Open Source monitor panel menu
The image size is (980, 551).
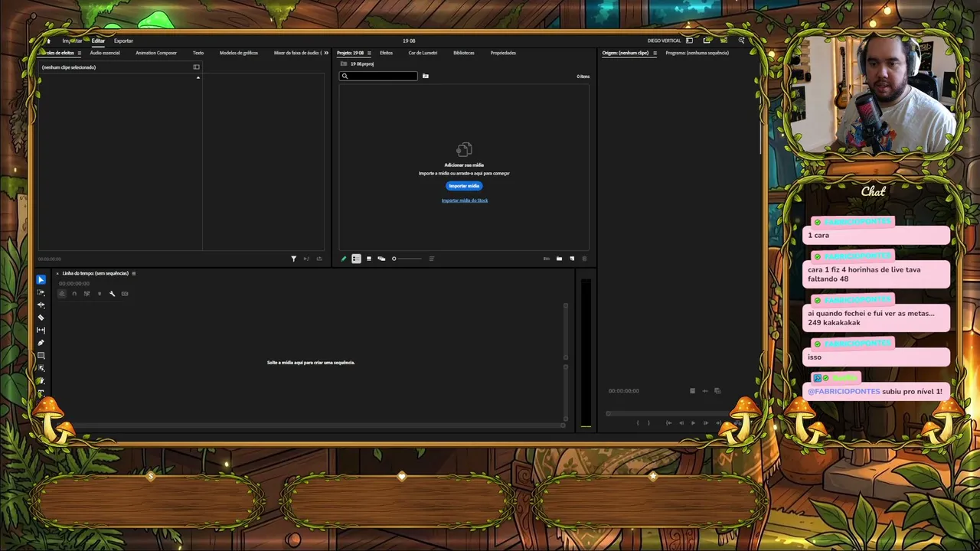(655, 53)
